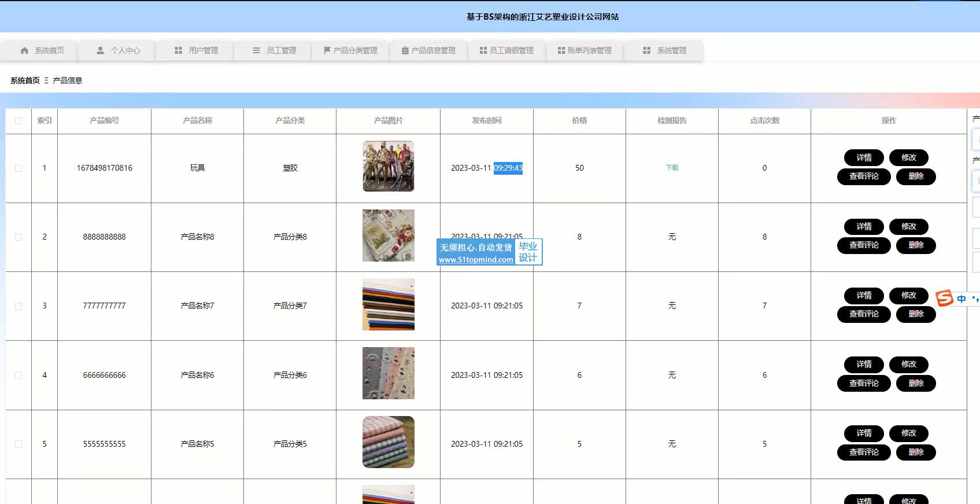
Task: Open the toy figures image of 玩具
Action: click(x=389, y=166)
